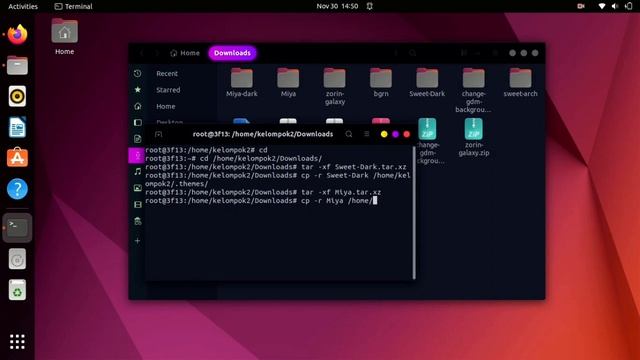640x360 pixels.
Task: Click the terminal scrollbar
Action: click(414, 212)
